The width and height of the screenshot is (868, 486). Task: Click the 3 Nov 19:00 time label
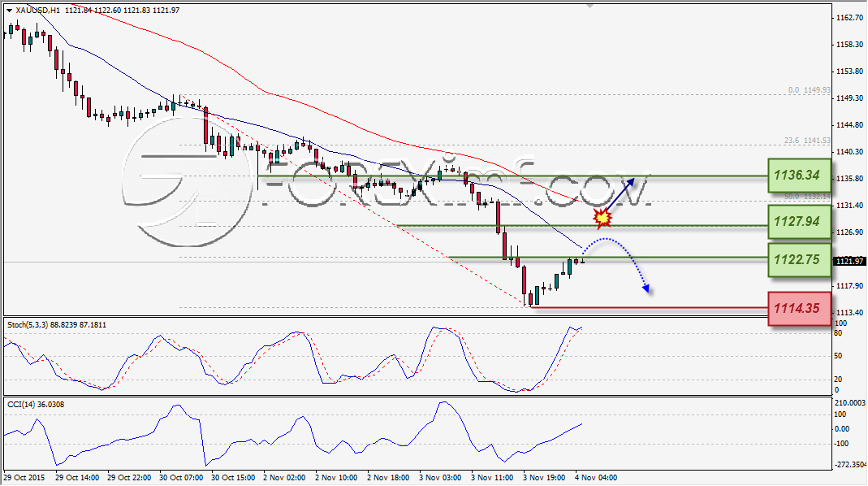[x=543, y=477]
